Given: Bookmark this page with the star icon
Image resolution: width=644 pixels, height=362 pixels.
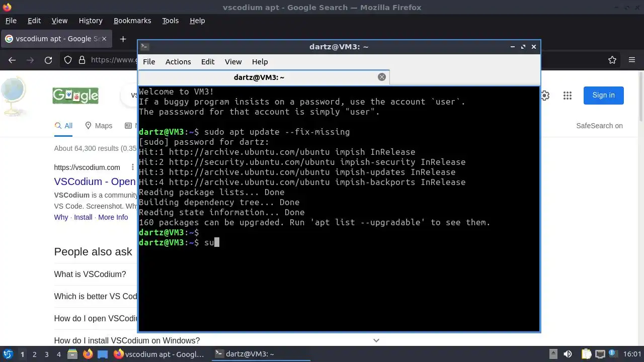Looking at the screenshot, I should click(612, 60).
